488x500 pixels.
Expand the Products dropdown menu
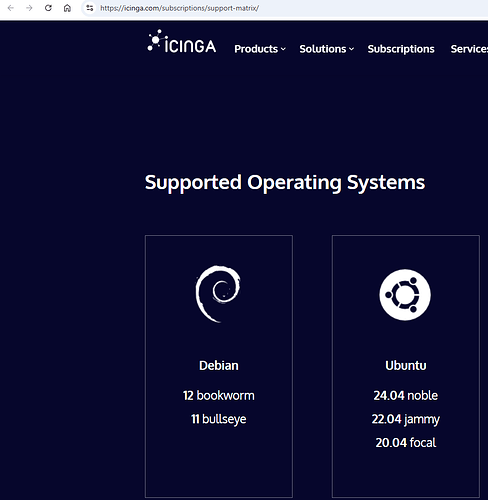[x=260, y=49]
